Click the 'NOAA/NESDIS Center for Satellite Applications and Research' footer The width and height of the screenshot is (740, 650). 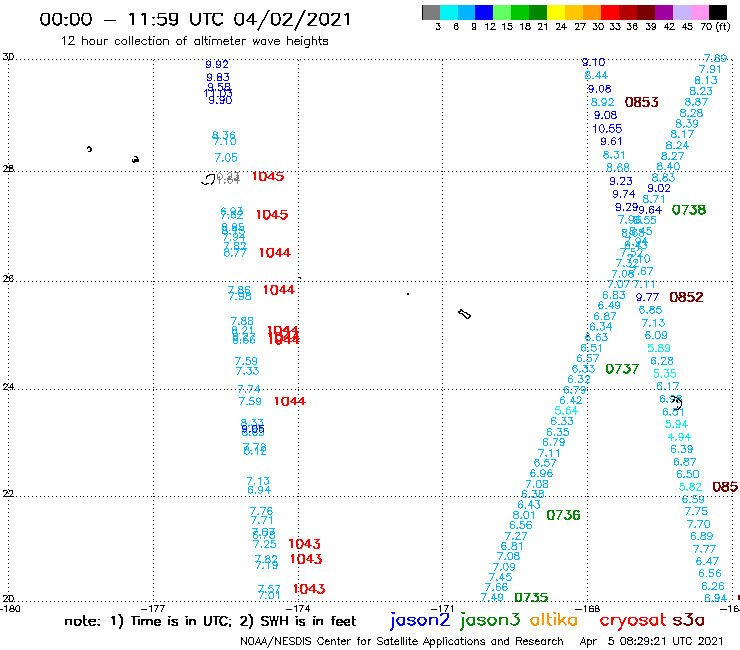tap(402, 641)
